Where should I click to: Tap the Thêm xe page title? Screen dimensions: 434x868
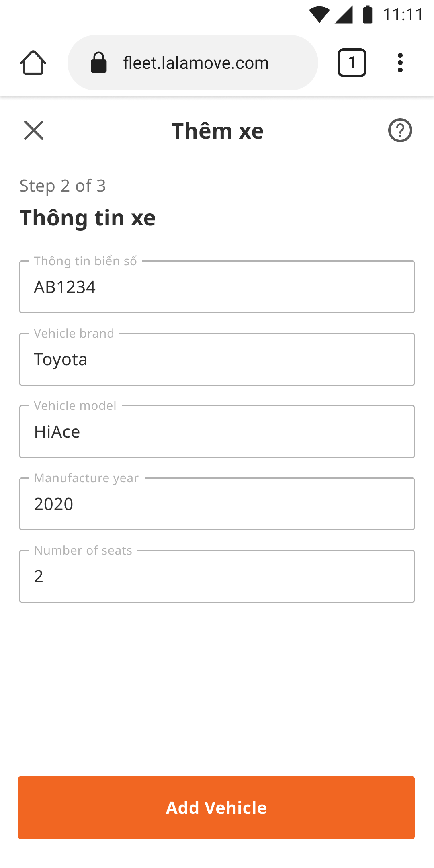click(x=217, y=131)
